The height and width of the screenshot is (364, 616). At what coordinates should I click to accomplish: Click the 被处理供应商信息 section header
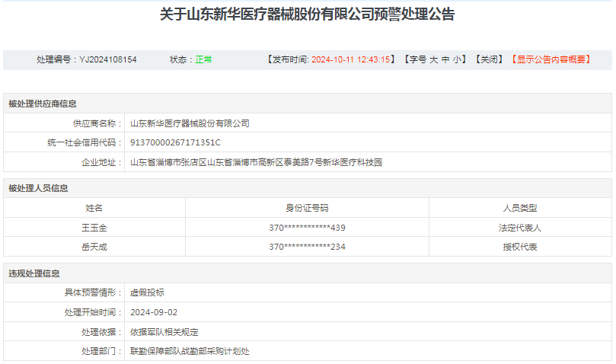[x=43, y=104]
